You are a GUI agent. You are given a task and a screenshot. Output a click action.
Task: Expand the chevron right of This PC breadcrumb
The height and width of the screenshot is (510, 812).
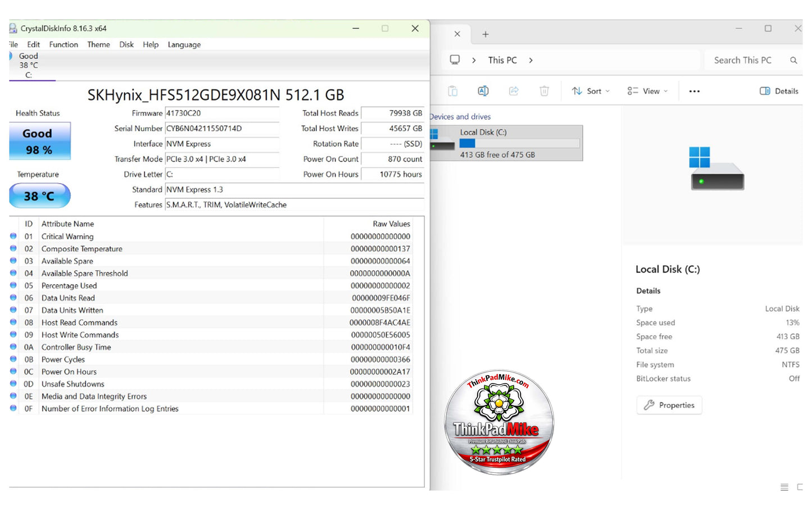pyautogui.click(x=530, y=60)
